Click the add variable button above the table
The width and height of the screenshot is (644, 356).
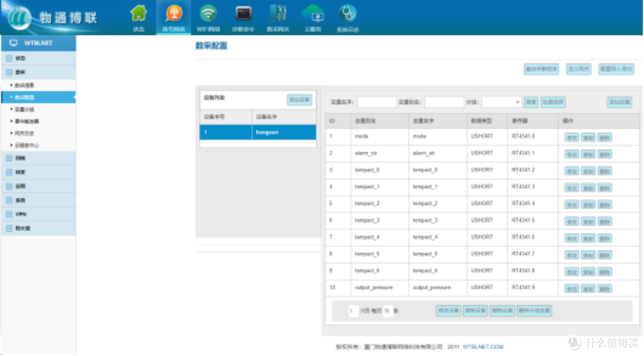(619, 102)
